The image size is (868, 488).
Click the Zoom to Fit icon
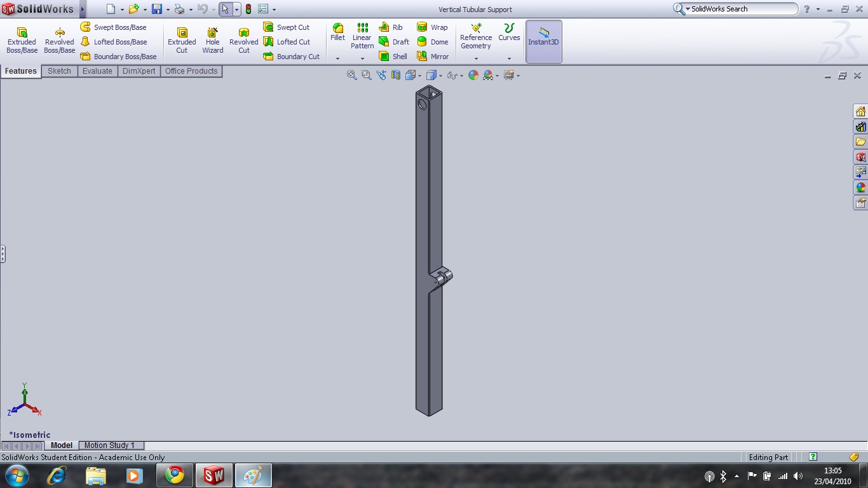[351, 75]
